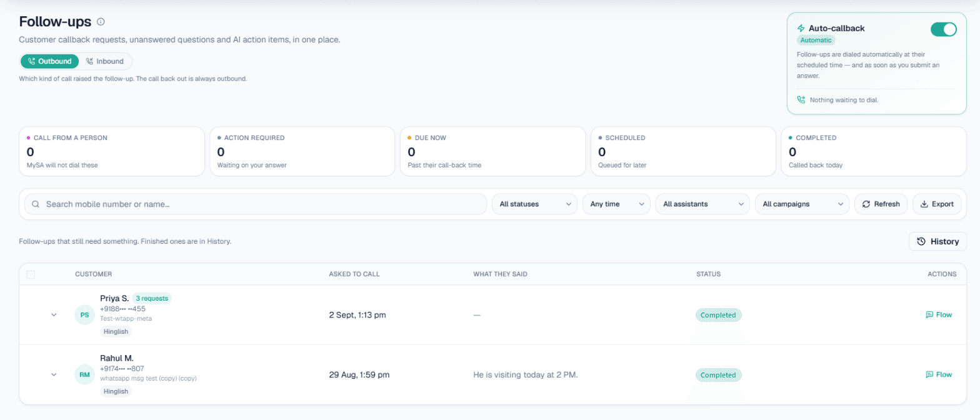Click Completed status badge for Rahul M.
This screenshot has height=420, width=980.
click(x=718, y=375)
